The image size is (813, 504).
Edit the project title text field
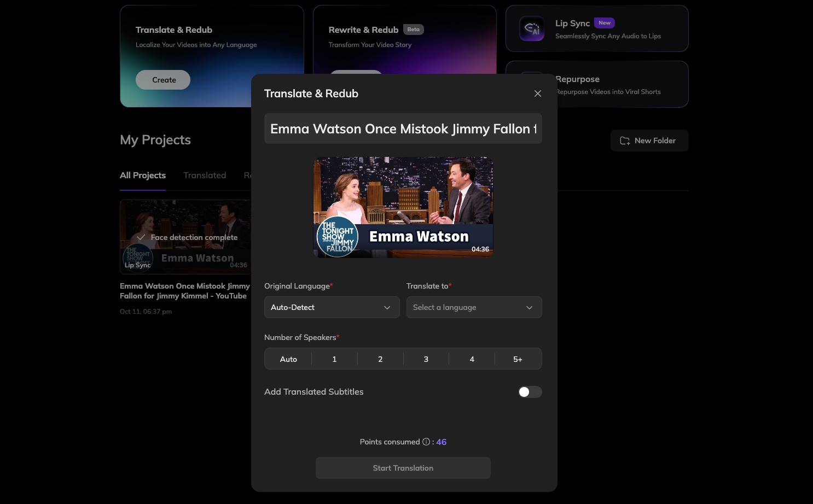pyautogui.click(x=403, y=129)
